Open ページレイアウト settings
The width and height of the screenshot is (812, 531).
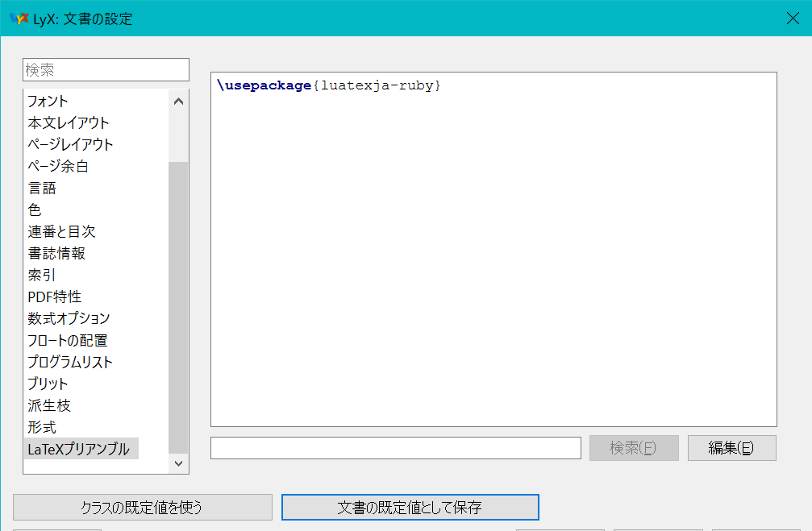click(x=70, y=144)
